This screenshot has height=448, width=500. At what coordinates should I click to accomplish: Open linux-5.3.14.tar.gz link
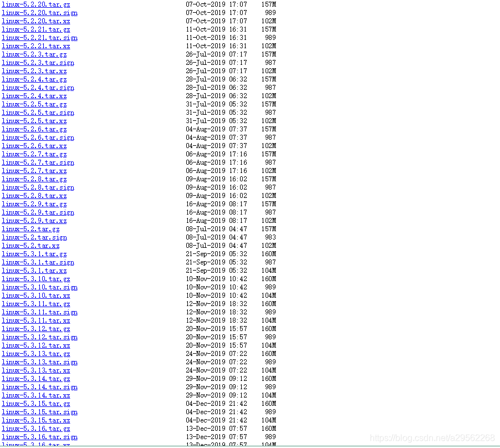click(x=35, y=379)
